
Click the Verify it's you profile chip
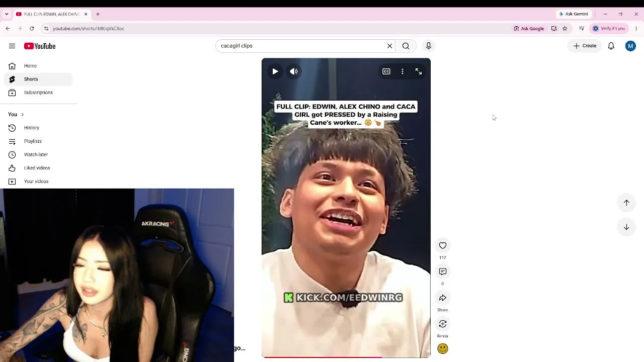click(609, 29)
